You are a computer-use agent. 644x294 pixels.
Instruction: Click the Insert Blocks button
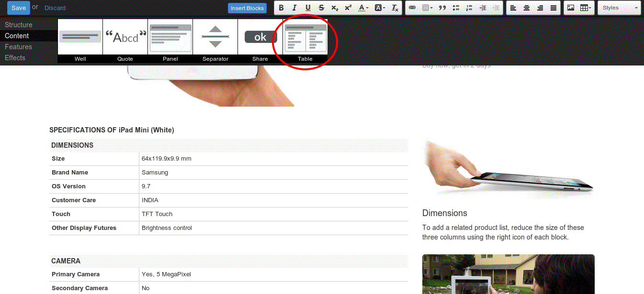pyautogui.click(x=247, y=8)
